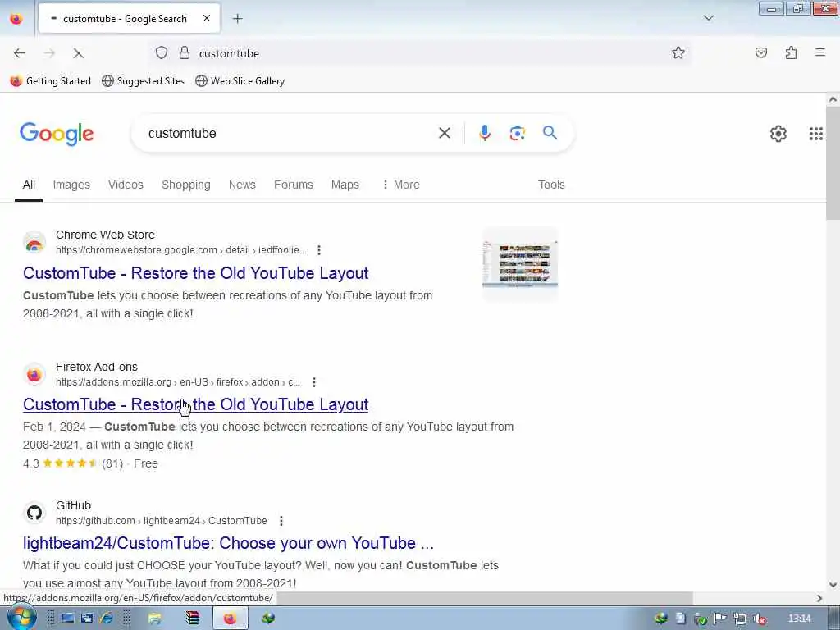The width and height of the screenshot is (840, 630).
Task: Switch to Shopping results
Action: coord(186,185)
